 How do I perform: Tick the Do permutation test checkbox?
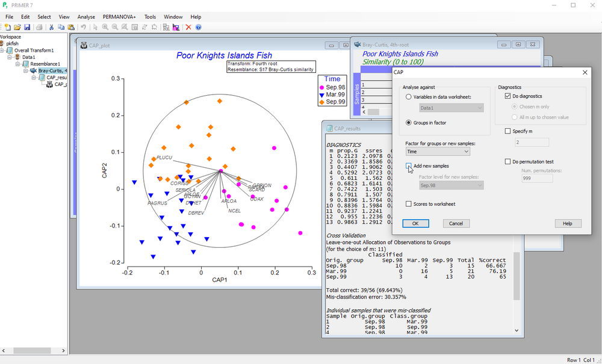tap(508, 162)
